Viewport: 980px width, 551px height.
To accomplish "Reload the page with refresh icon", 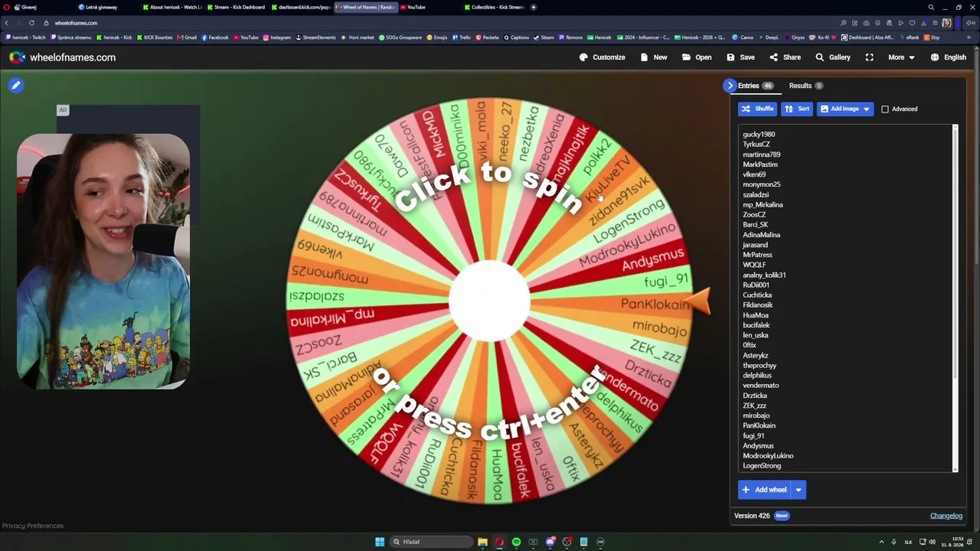I will point(31,23).
